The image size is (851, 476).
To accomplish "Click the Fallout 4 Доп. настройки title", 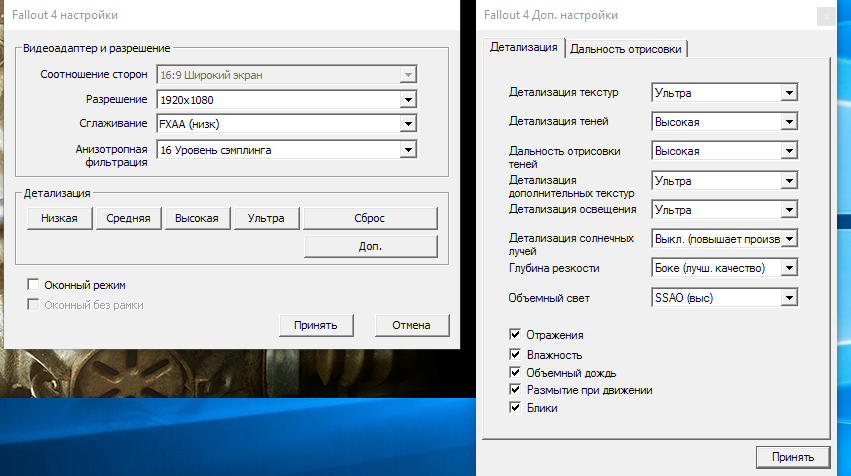I will click(551, 15).
